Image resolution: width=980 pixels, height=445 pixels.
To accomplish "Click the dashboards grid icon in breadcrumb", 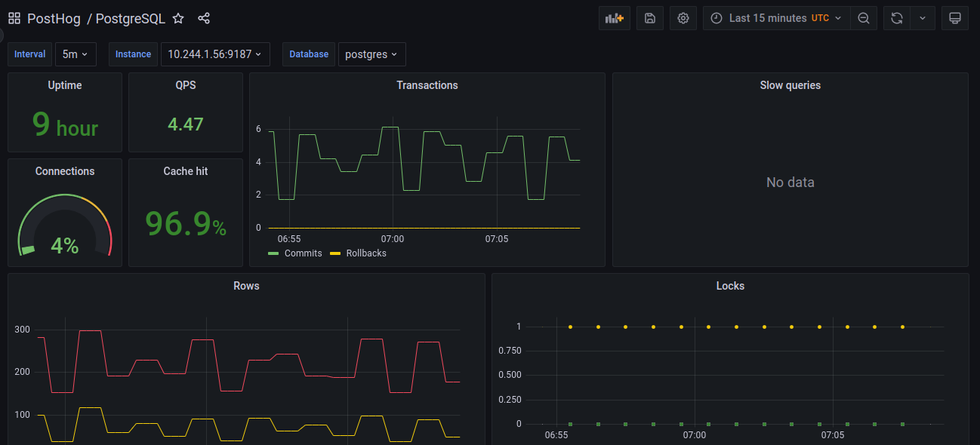I will [x=14, y=17].
